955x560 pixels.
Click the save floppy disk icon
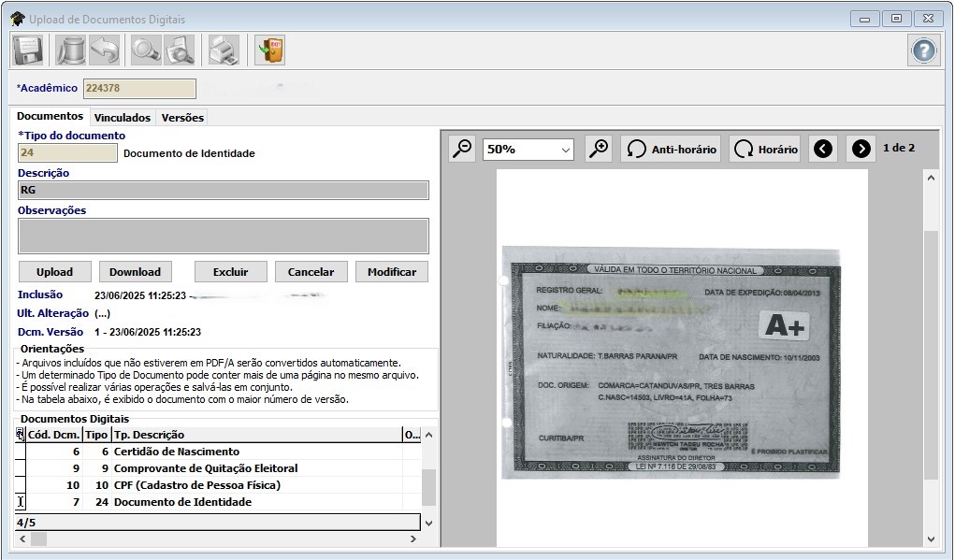click(28, 50)
